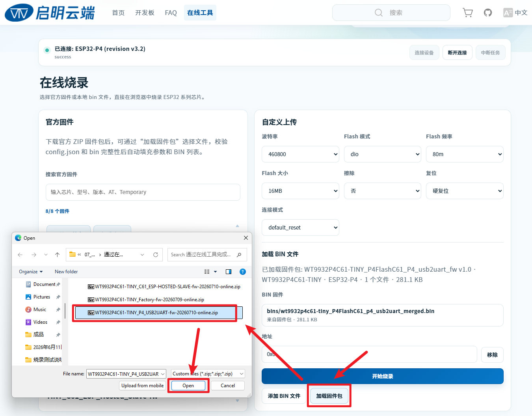Select the 在线工具 nav tab
The image size is (532, 416).
click(200, 13)
